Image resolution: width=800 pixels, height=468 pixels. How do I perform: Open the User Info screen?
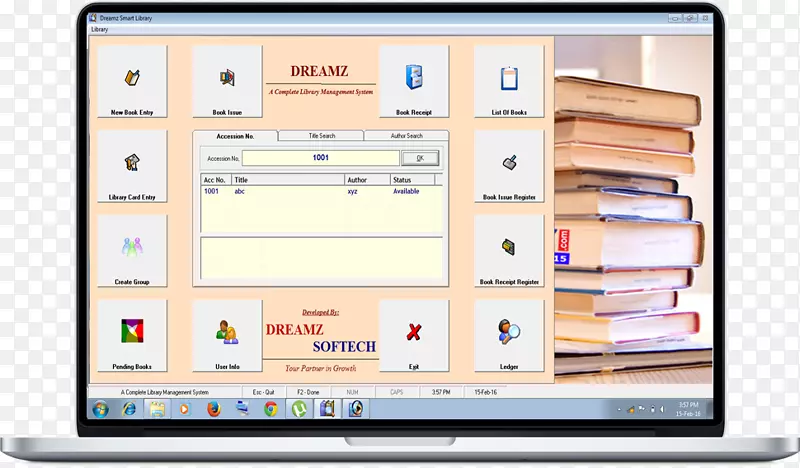227,334
